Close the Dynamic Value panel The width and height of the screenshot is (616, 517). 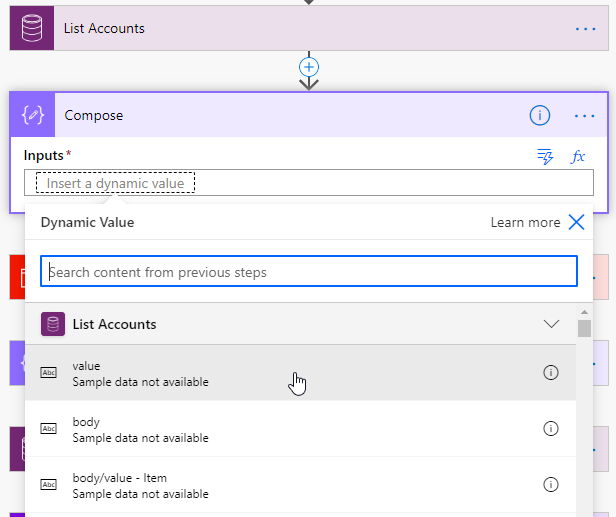point(576,222)
